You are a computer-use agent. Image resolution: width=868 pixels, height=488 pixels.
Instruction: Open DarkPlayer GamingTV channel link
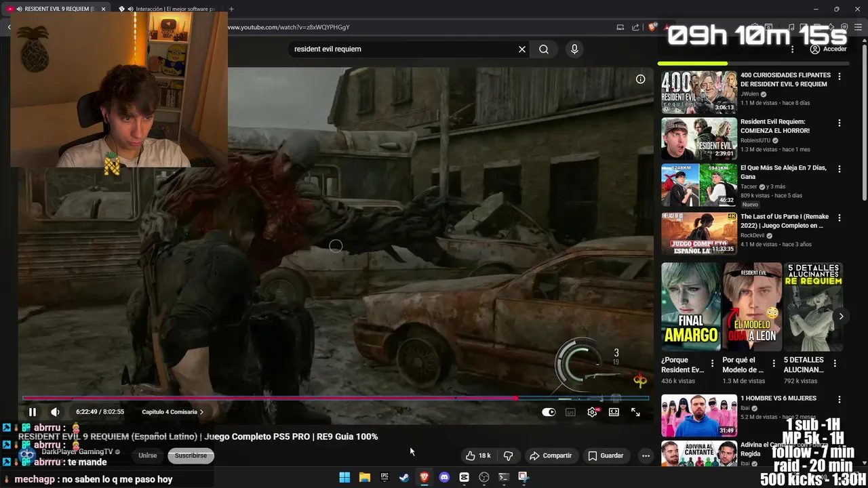point(77,452)
